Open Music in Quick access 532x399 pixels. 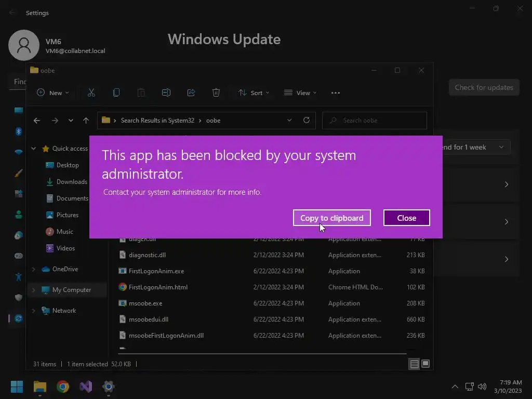coord(64,231)
